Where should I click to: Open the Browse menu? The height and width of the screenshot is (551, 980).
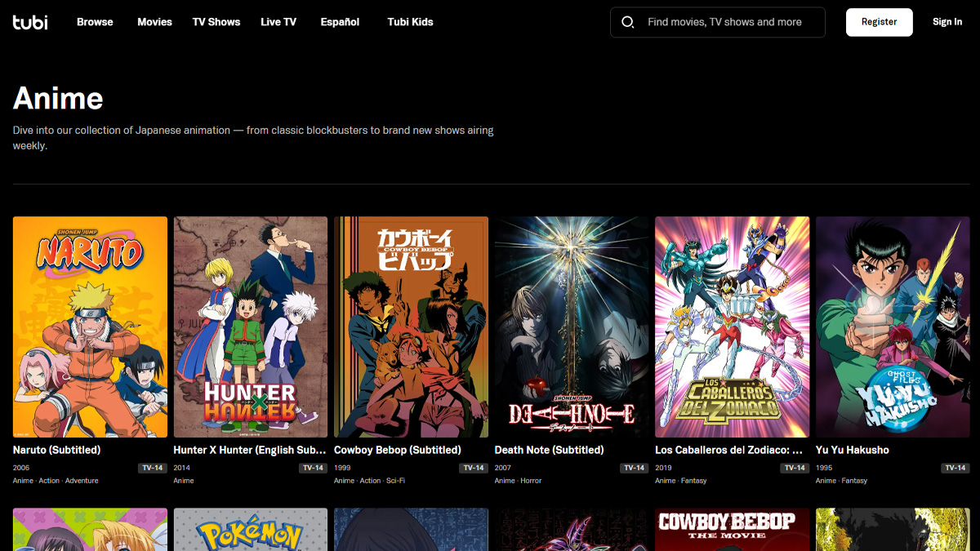click(x=95, y=22)
